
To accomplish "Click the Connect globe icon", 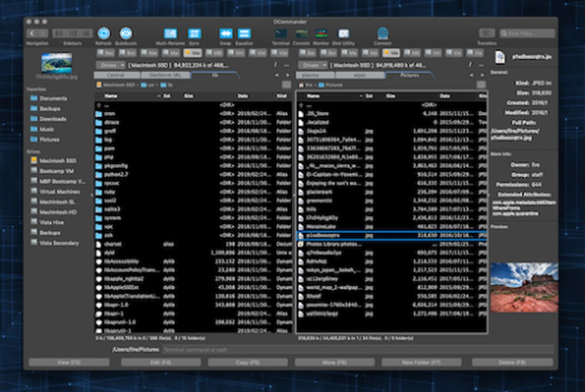I will [383, 34].
